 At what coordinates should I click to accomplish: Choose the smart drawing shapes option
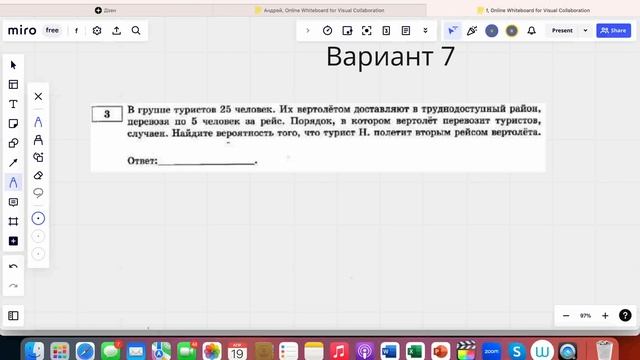[38, 158]
